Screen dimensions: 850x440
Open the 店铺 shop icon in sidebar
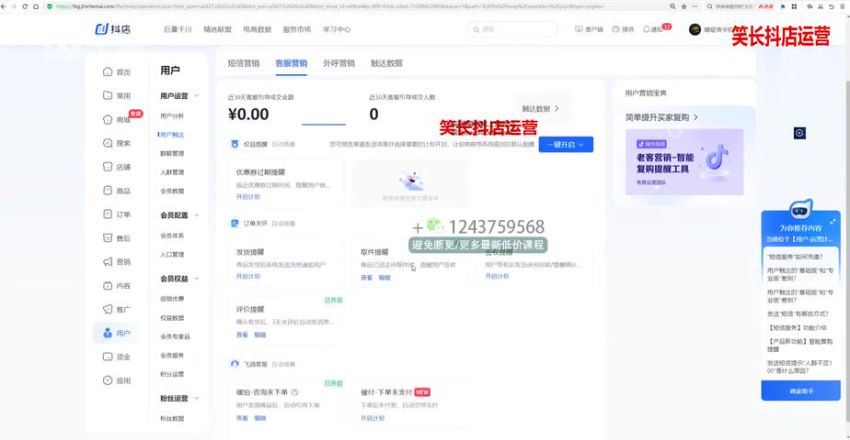point(107,167)
